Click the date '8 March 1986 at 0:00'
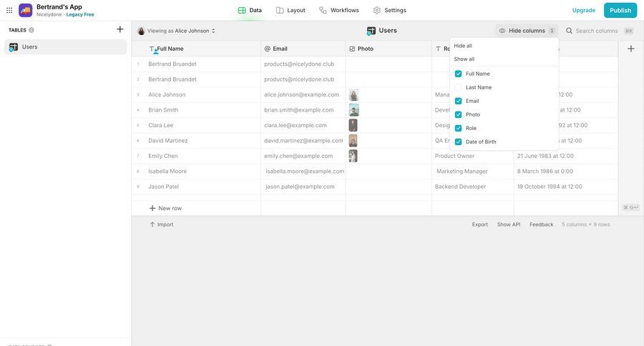This screenshot has width=644, height=346. (545, 171)
